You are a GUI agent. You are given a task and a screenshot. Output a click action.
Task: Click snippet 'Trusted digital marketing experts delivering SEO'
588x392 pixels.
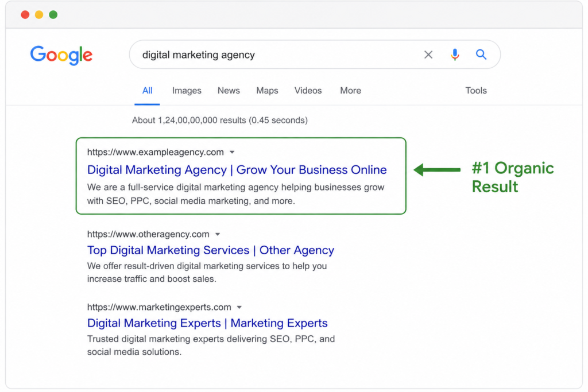coord(211,345)
